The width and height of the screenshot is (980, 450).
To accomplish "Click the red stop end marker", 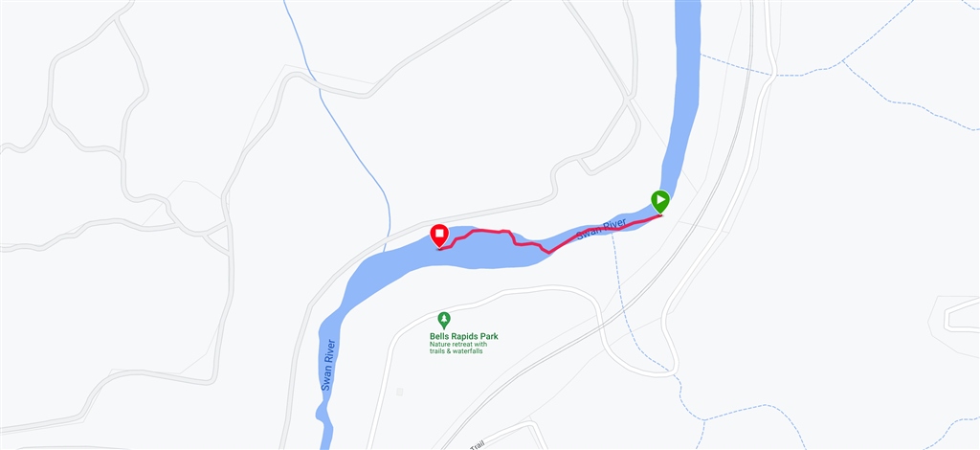I will [x=439, y=236].
